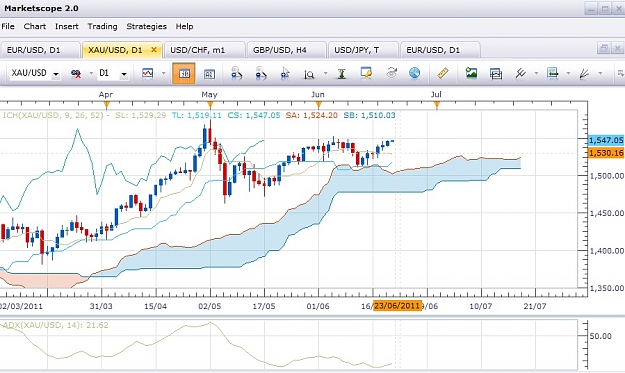
Task: Switch to the last EUR/USD, D1 tab
Action: point(440,50)
